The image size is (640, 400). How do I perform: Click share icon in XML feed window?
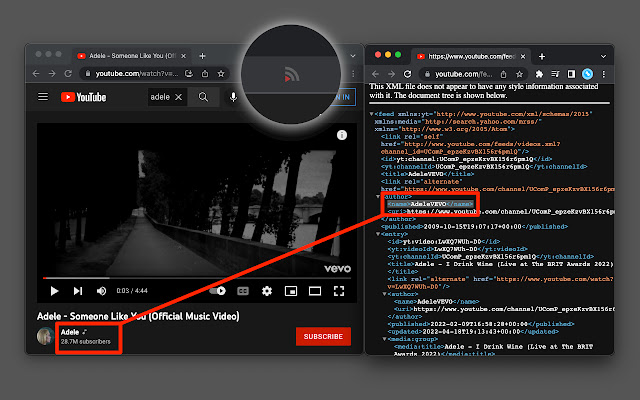504,74
